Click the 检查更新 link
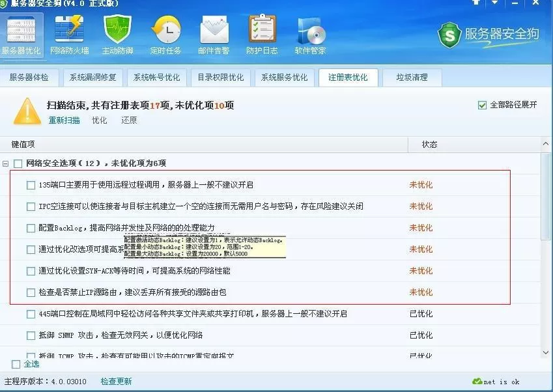The width and height of the screenshot is (553, 392). (x=116, y=381)
